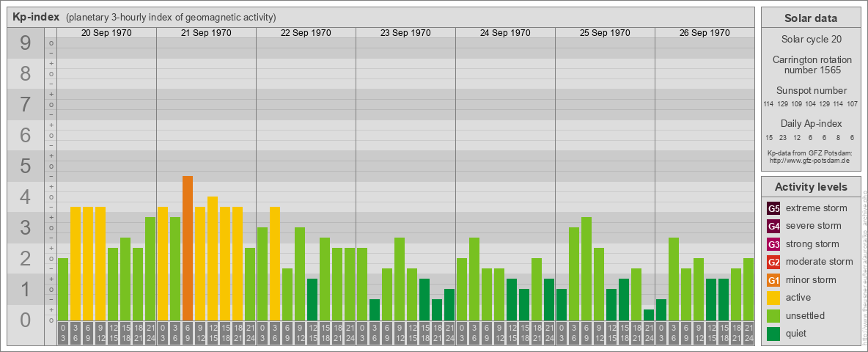This screenshot has width=868, height=352.
Task: Select the G1 minor storm swatch
Action: (773, 280)
